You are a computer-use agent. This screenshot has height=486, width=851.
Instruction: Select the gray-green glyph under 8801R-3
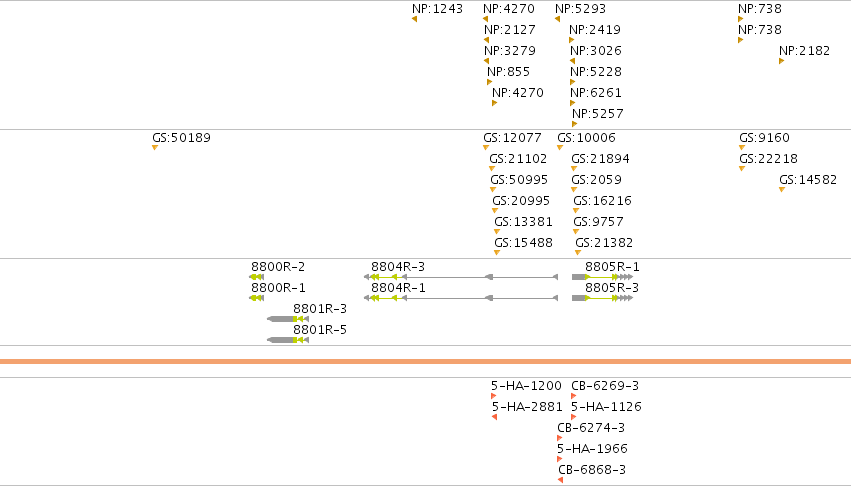pyautogui.click(x=288, y=319)
